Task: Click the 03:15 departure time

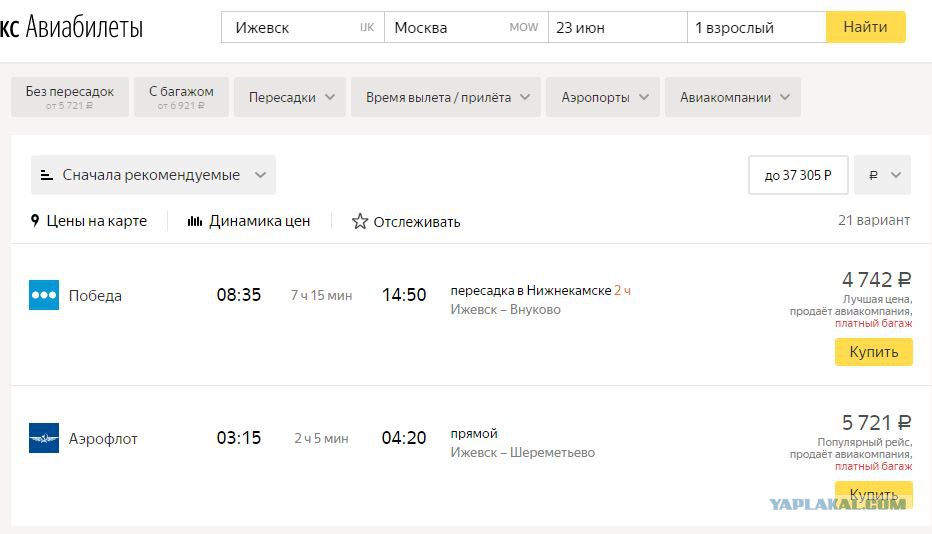Action: [239, 438]
